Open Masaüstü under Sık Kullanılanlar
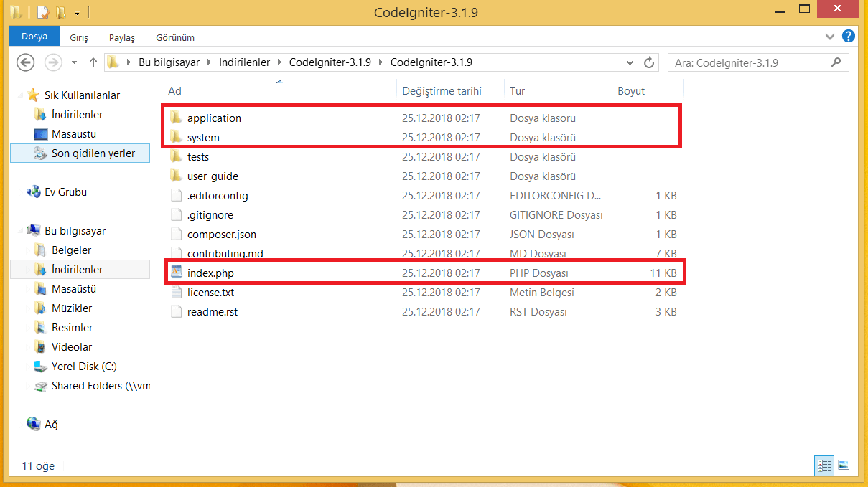 point(73,133)
